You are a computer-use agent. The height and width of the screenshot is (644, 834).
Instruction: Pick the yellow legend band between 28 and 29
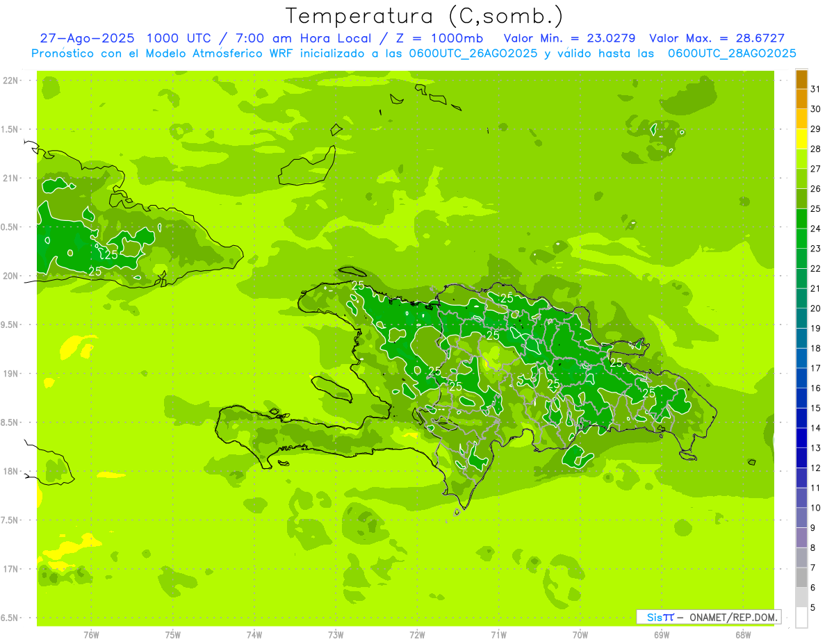(x=801, y=138)
